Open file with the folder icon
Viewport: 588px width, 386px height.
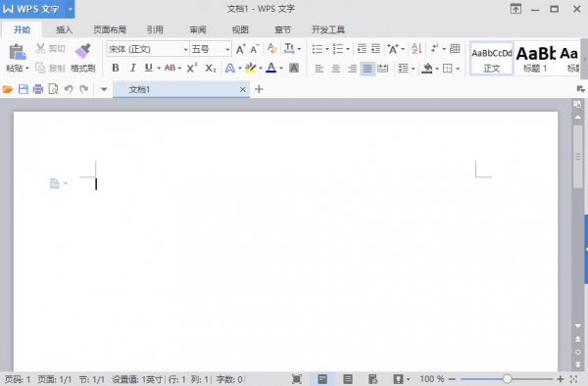coord(8,89)
